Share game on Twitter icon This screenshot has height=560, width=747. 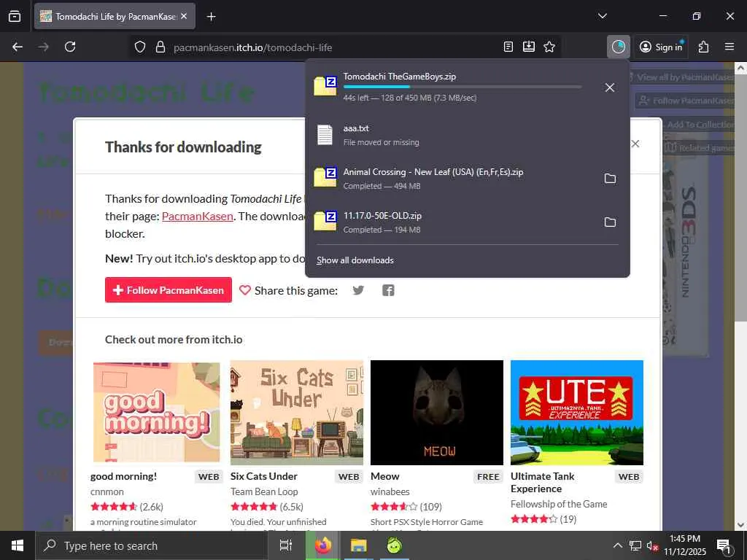pos(358,290)
